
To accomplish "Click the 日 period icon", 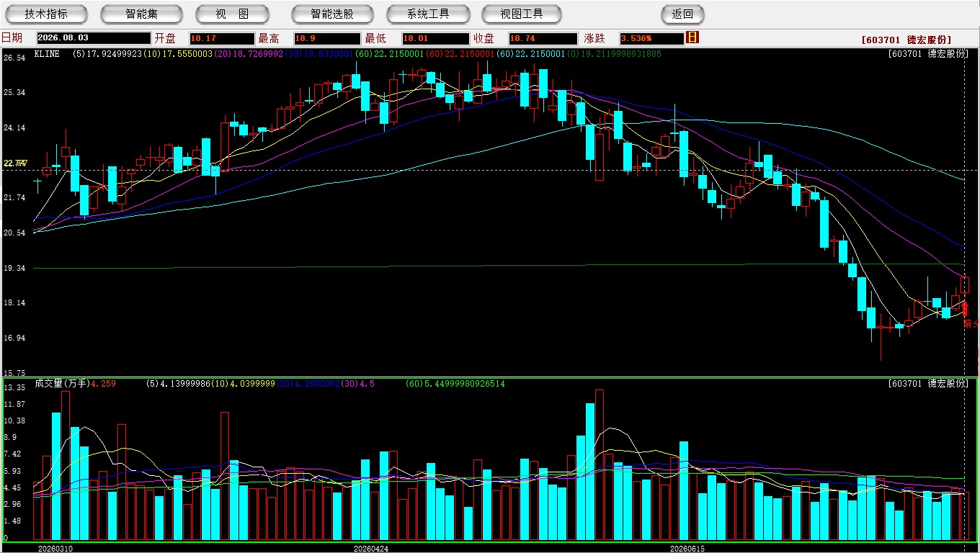I will tap(692, 37).
